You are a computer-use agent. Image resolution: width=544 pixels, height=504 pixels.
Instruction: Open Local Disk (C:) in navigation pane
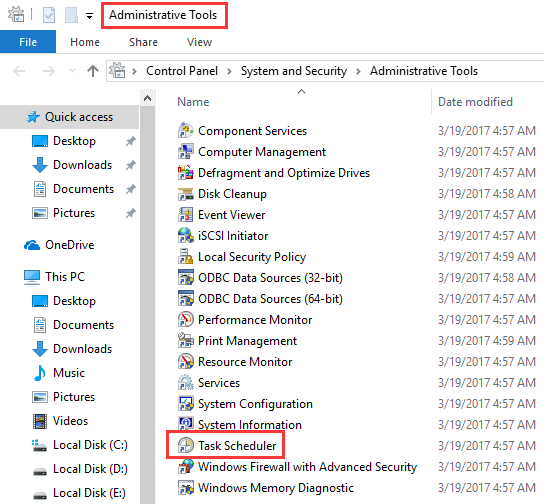[90, 445]
